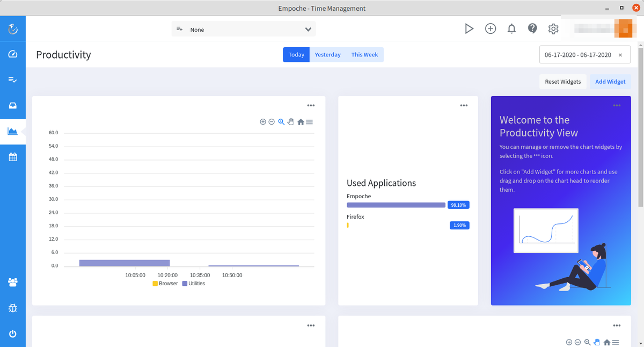Open the None task dropdown

point(244,30)
